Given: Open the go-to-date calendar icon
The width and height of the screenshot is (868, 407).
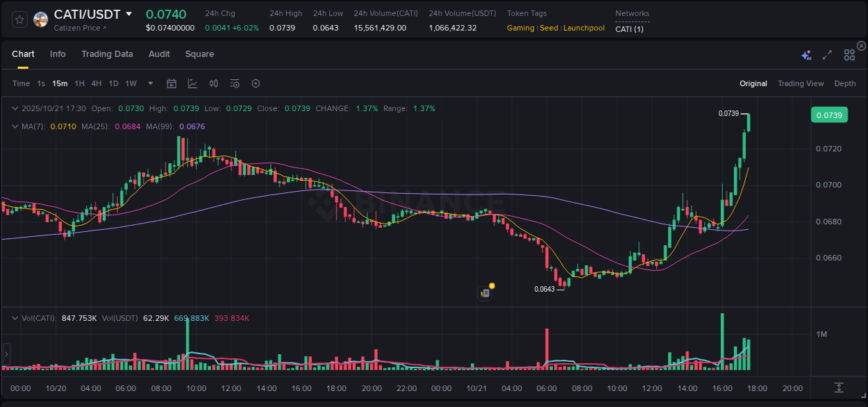Looking at the screenshot, I should coord(172,83).
